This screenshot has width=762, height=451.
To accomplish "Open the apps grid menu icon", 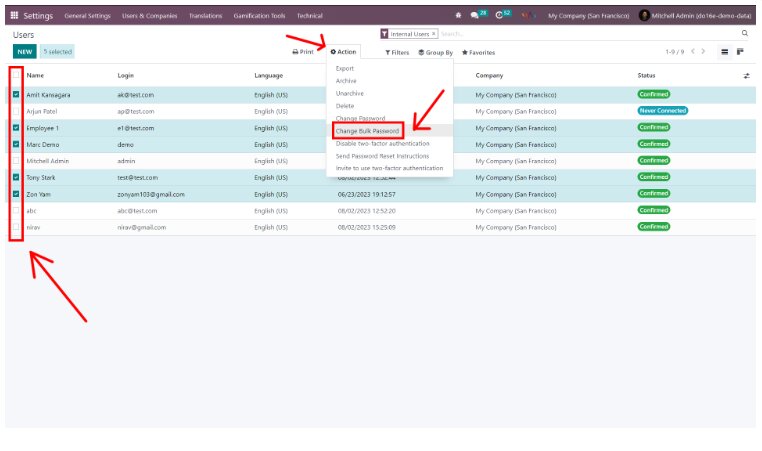I will point(14,16).
